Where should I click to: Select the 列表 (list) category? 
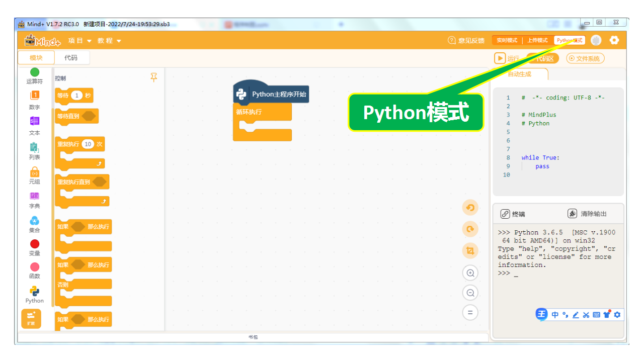[35, 151]
